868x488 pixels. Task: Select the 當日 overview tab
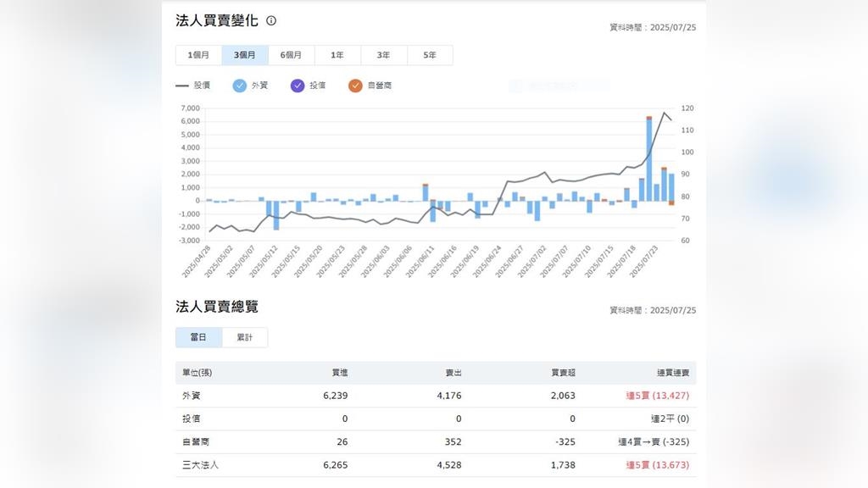point(198,337)
